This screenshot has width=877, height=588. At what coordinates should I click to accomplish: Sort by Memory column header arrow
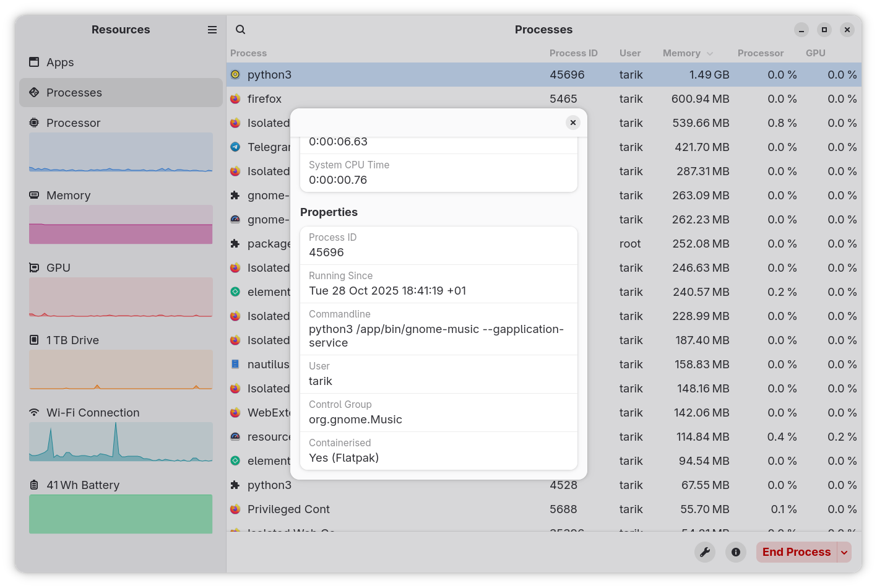pos(710,54)
